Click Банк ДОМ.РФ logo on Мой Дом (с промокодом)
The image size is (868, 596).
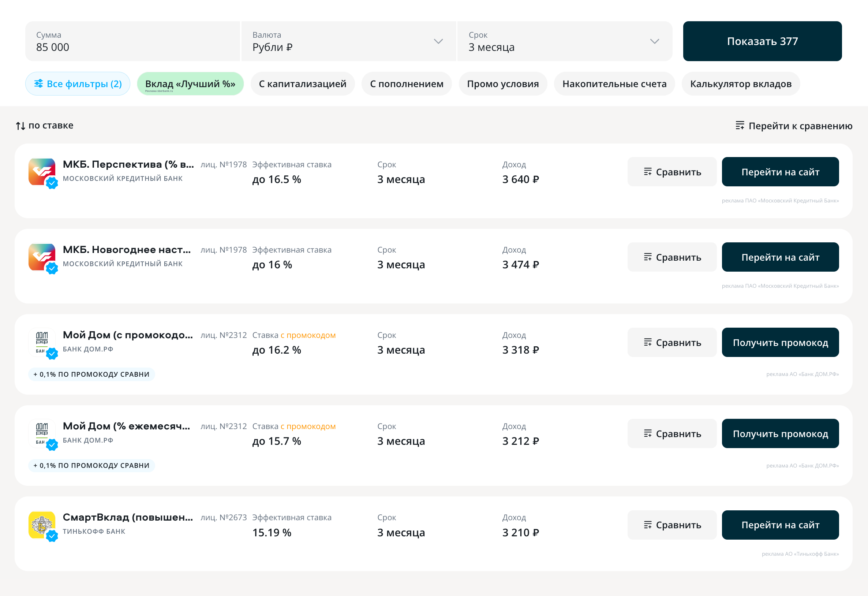click(42, 342)
